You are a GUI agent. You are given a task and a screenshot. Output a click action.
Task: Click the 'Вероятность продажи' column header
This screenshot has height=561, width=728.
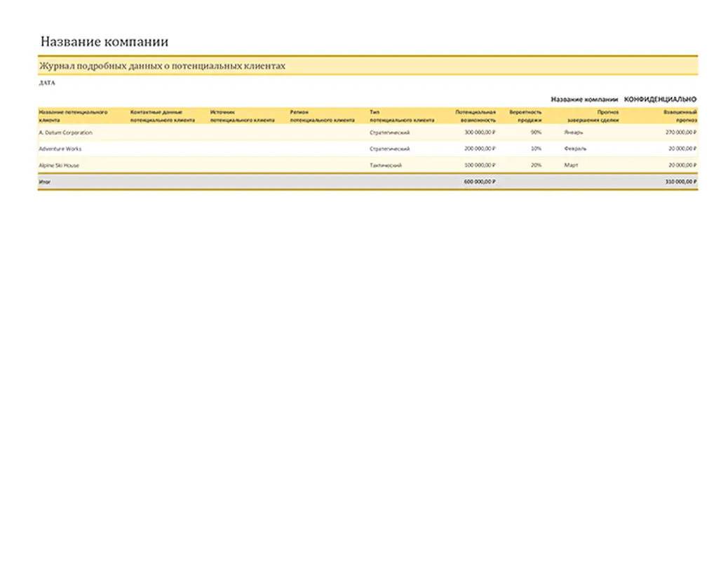click(x=525, y=116)
